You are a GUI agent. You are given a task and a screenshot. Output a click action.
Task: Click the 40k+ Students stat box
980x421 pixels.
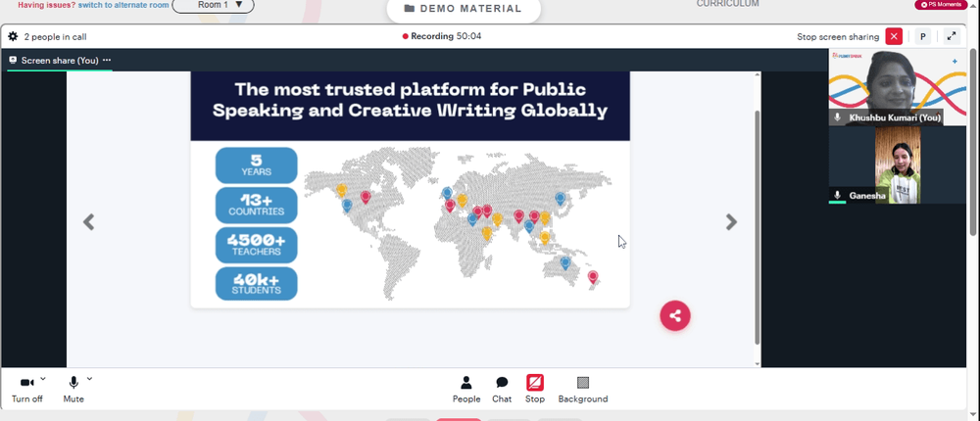(256, 284)
